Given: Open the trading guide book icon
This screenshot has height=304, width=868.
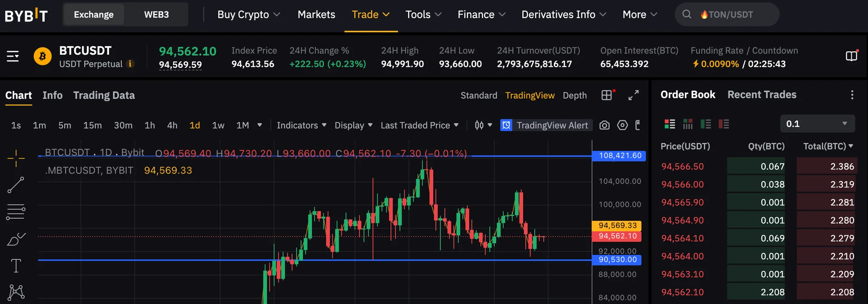Looking at the screenshot, I should (851, 56).
